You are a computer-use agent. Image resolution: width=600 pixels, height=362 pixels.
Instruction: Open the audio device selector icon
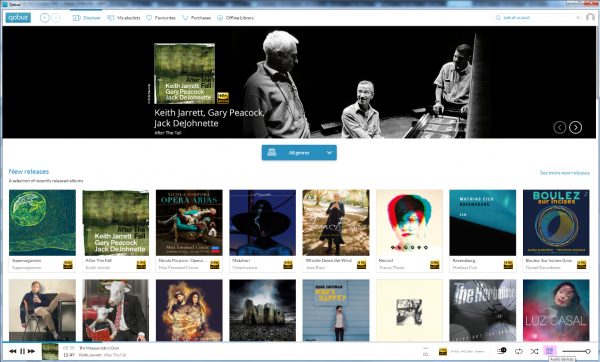(x=550, y=351)
